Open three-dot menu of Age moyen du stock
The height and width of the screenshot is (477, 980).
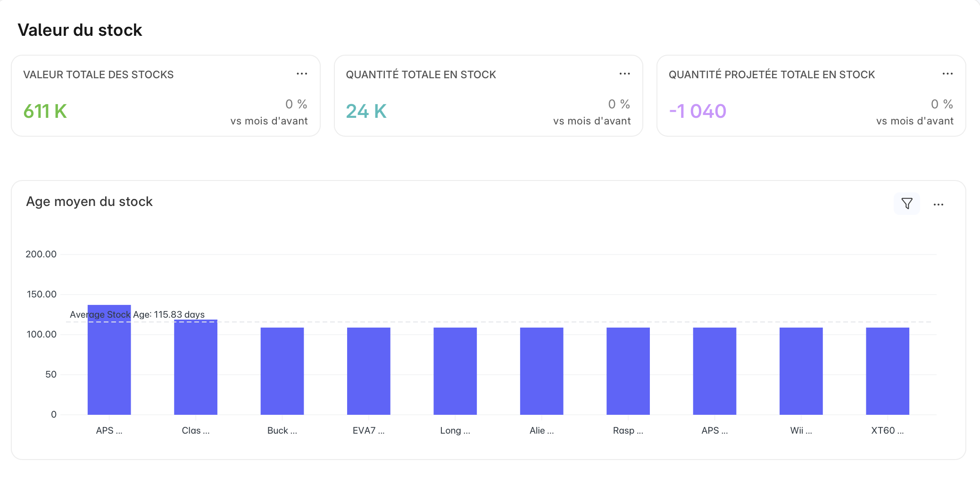coord(938,204)
